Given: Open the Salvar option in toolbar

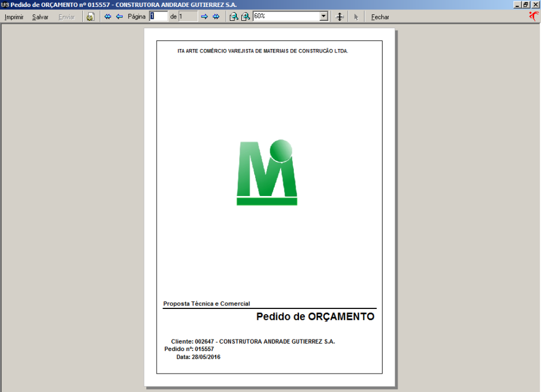Looking at the screenshot, I should pos(40,17).
